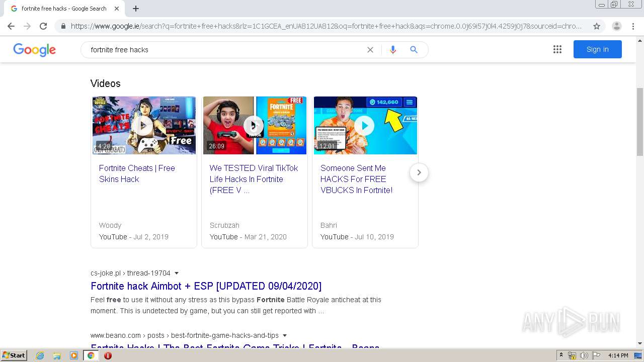
Task: Select the fortnite free hacks browser tab
Action: pyautogui.click(x=64, y=9)
